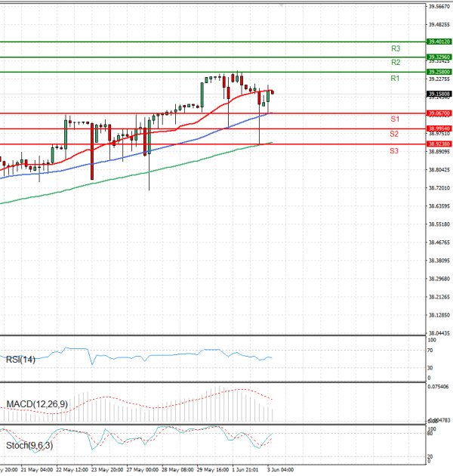Viewport: 453px width, 476px height.
Task: Click the RSI scale value 70
Action: tap(430, 351)
